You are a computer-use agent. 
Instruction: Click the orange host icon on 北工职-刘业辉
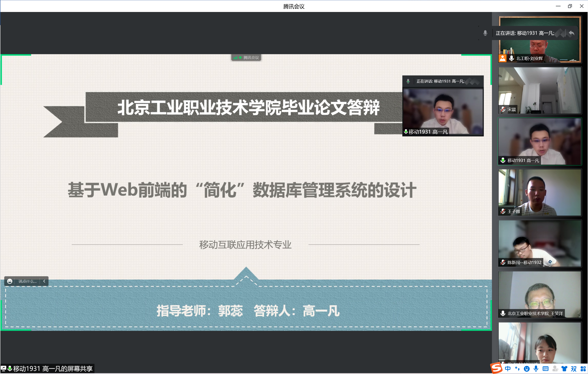(503, 58)
